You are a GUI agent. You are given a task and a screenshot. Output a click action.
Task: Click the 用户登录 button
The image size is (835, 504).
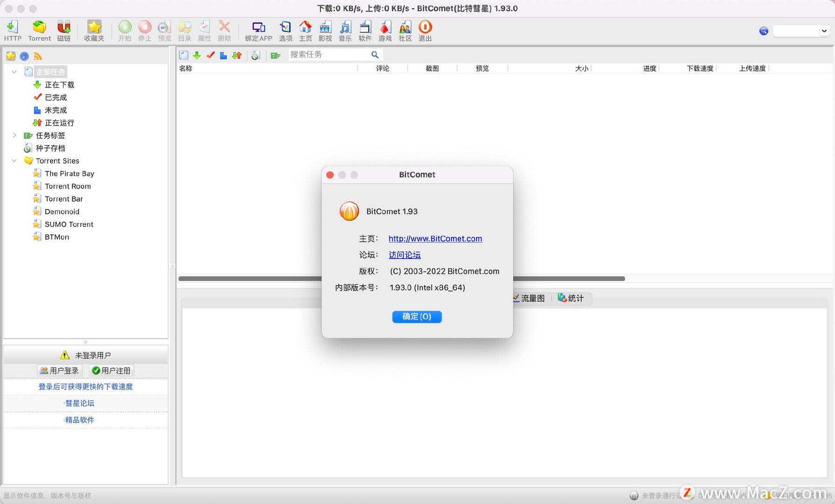[x=60, y=371]
